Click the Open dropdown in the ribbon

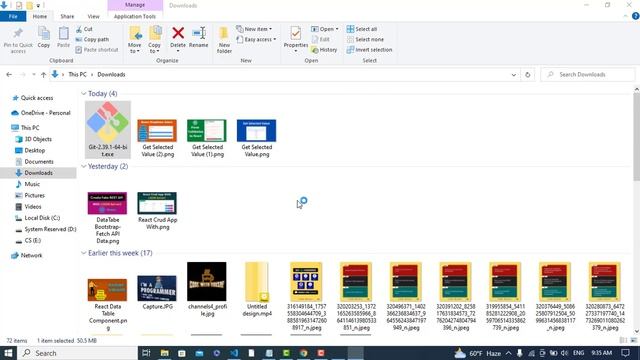[325, 29]
